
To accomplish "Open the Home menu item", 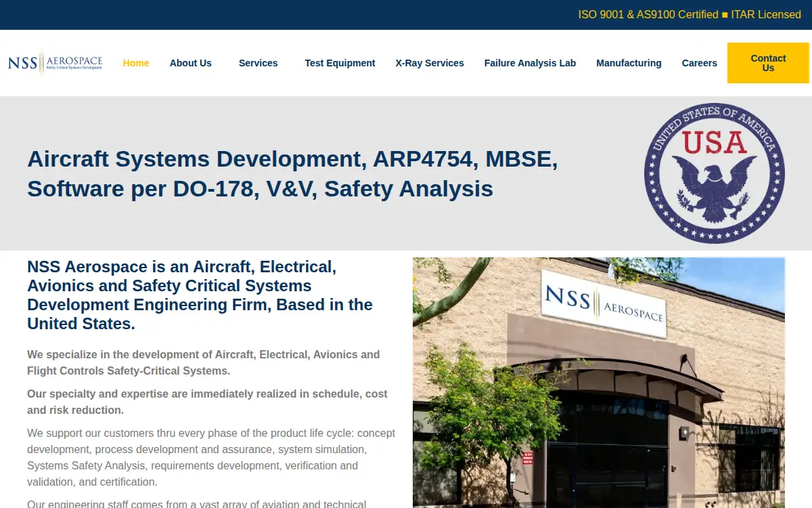I will pos(136,63).
